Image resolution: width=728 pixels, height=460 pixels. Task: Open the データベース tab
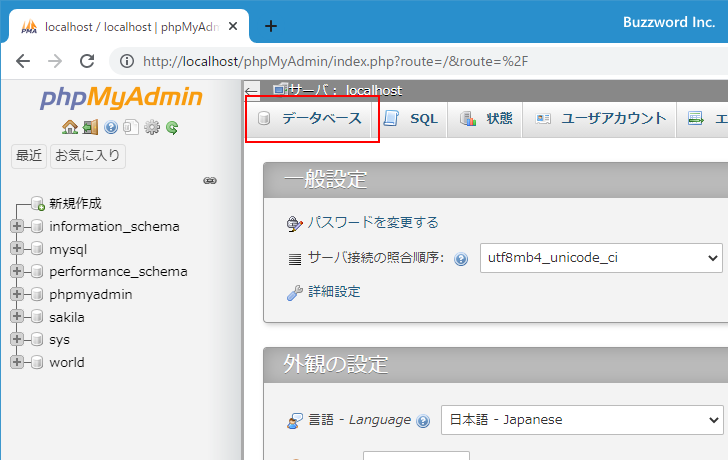[309, 119]
